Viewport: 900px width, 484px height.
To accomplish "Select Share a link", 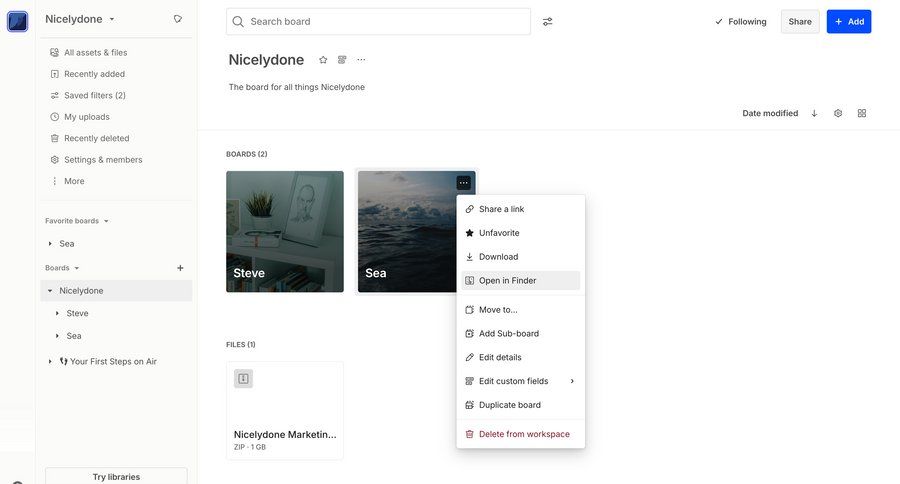I will (x=521, y=209).
